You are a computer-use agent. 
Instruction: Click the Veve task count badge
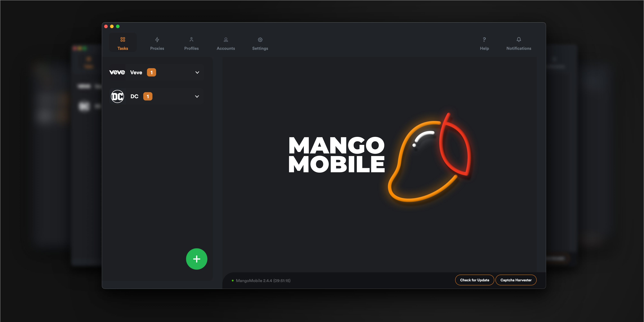pos(152,72)
